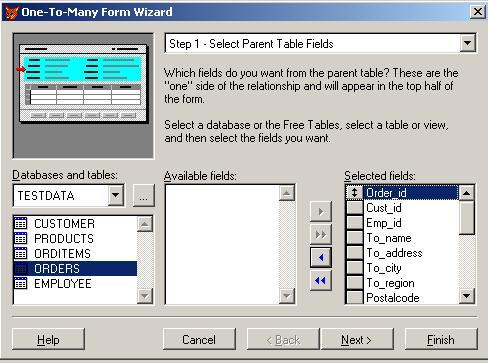
Task: Select the ORDERS table
Action: [x=75, y=268]
